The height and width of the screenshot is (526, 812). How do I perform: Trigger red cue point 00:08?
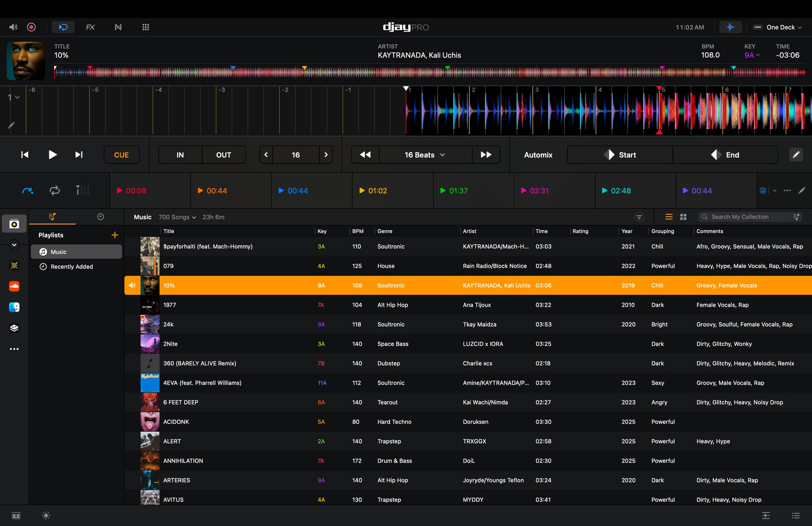[x=150, y=191]
